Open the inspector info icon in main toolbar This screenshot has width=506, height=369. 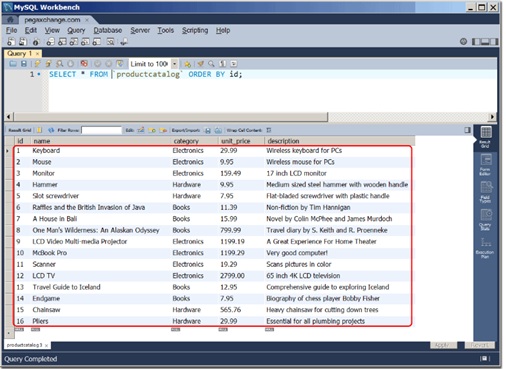[x=36, y=42]
